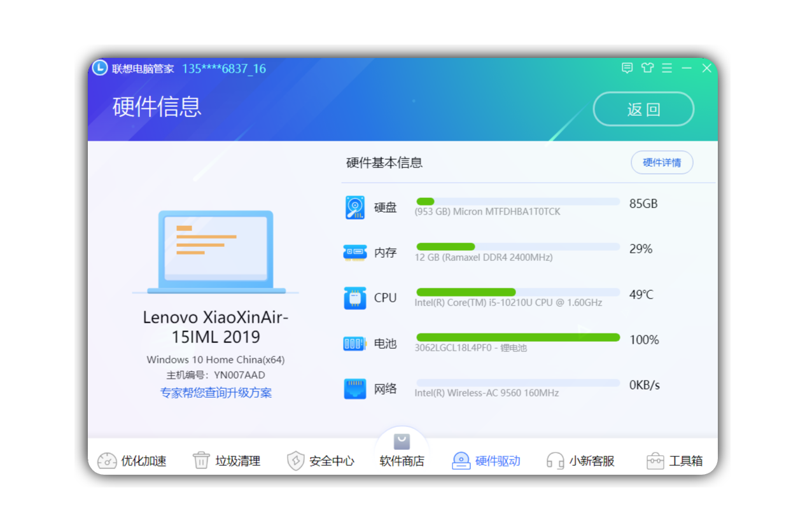Click the 85GB disk usage value

tap(643, 204)
